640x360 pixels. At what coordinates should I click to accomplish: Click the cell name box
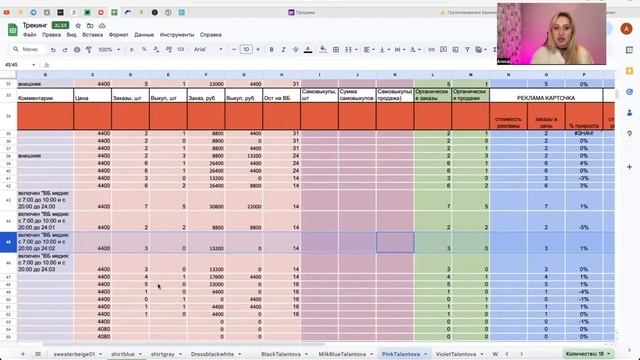pyautogui.click(x=19, y=64)
